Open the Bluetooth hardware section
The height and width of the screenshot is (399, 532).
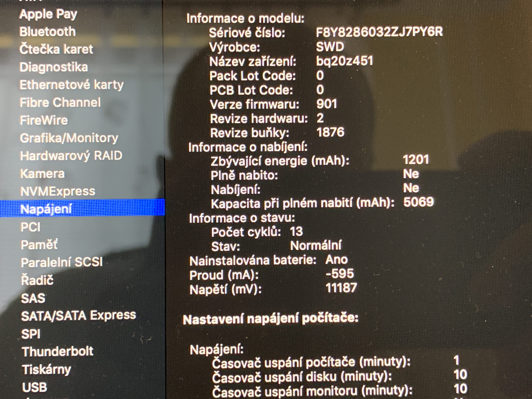click(x=47, y=32)
